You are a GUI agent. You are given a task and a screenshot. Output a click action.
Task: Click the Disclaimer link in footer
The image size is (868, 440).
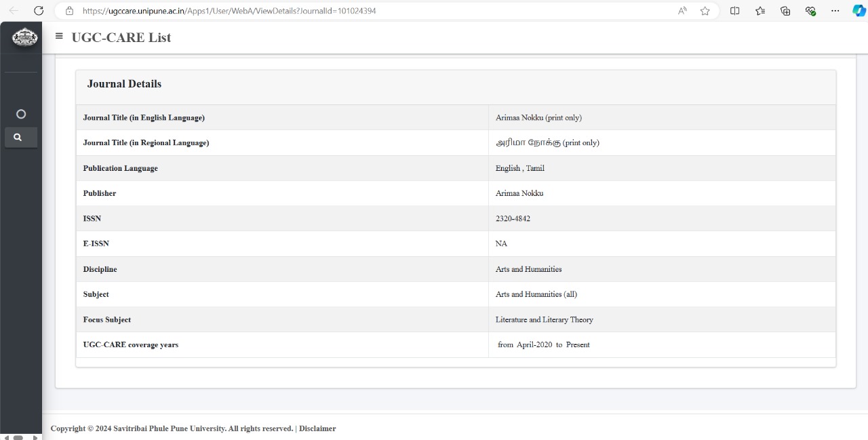pyautogui.click(x=317, y=428)
